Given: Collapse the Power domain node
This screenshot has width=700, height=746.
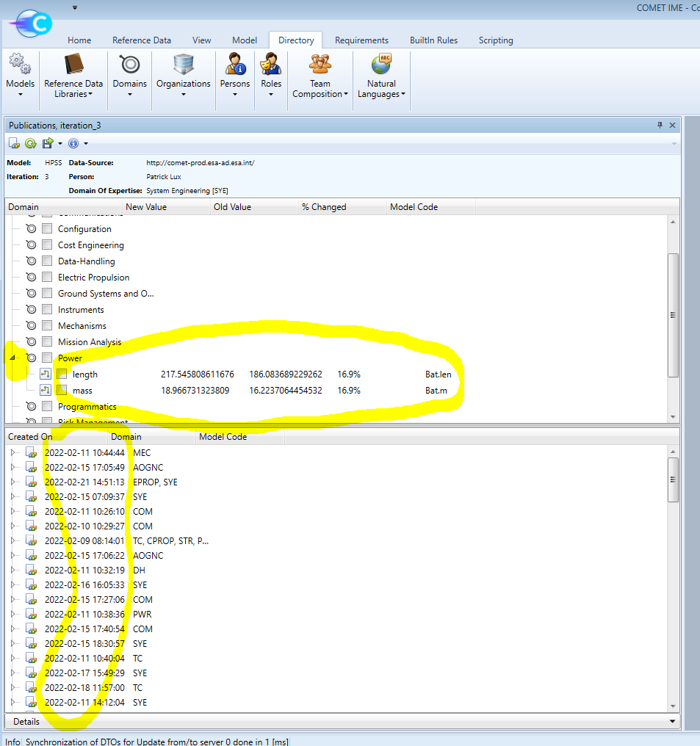Looking at the screenshot, I should (12, 358).
